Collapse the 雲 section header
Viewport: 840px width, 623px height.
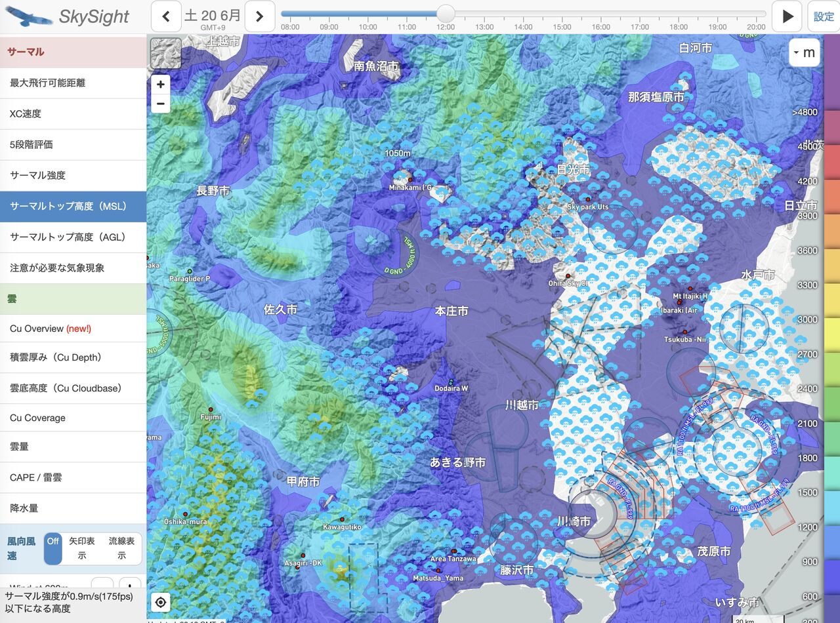point(73,299)
